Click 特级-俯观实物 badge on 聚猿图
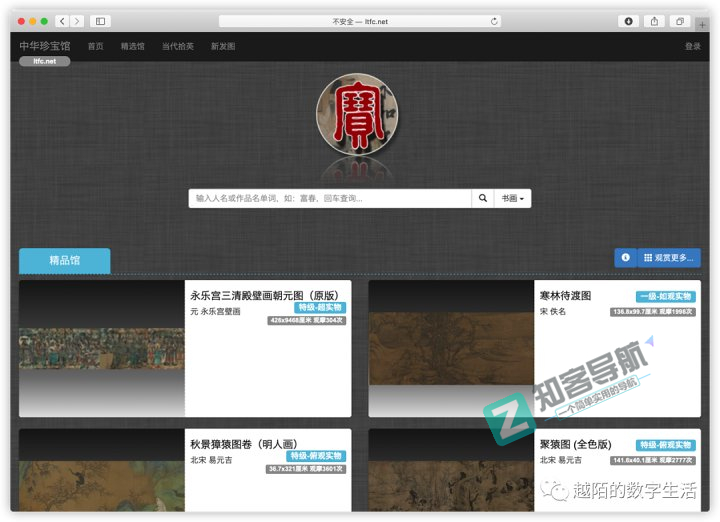This screenshot has width=720, height=522. click(666, 445)
